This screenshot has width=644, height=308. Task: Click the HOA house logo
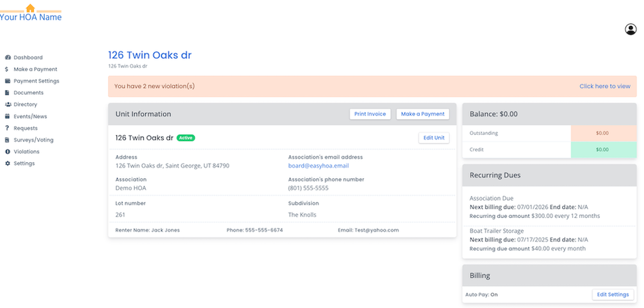click(x=30, y=8)
